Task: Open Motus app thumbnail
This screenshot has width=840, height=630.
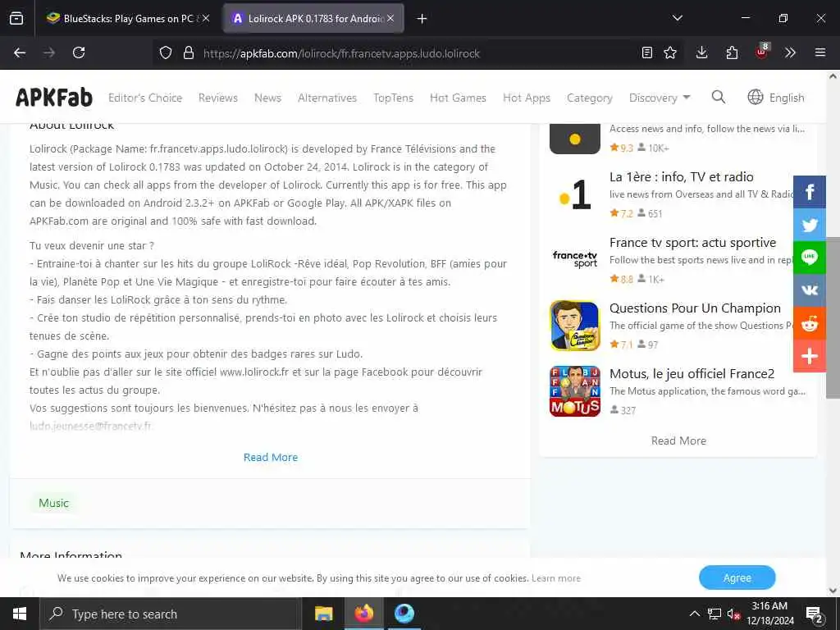Action: (575, 391)
